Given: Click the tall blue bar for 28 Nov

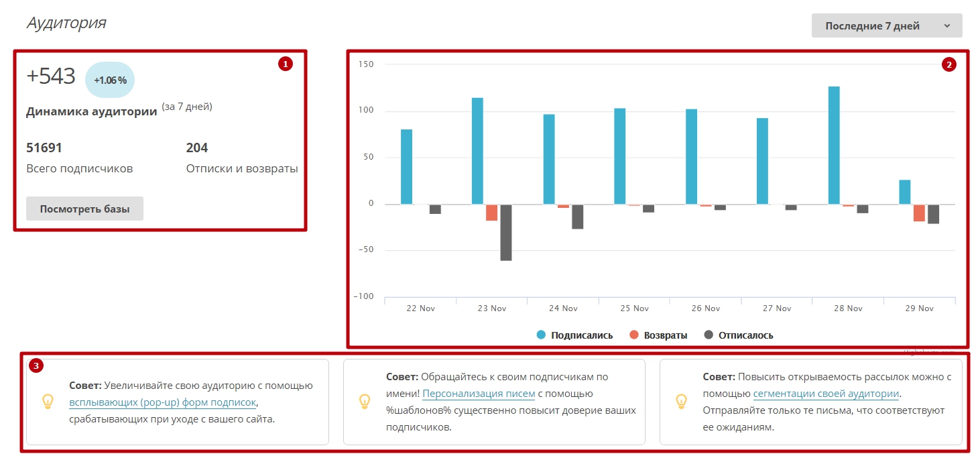Looking at the screenshot, I should point(834,145).
